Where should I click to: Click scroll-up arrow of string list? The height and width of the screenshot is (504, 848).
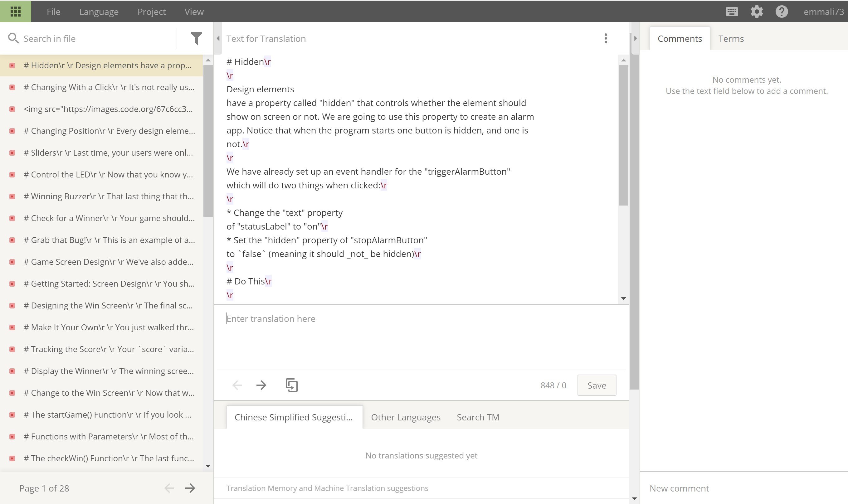coord(208,60)
